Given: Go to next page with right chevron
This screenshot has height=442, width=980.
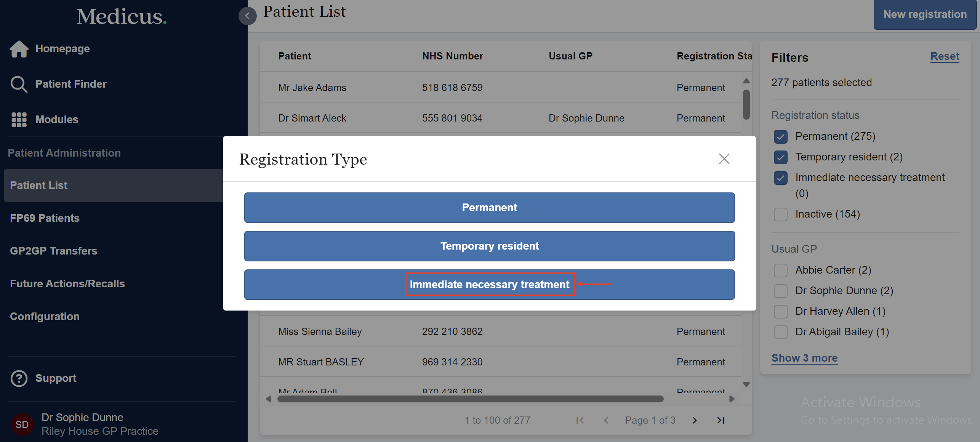Looking at the screenshot, I should (694, 420).
